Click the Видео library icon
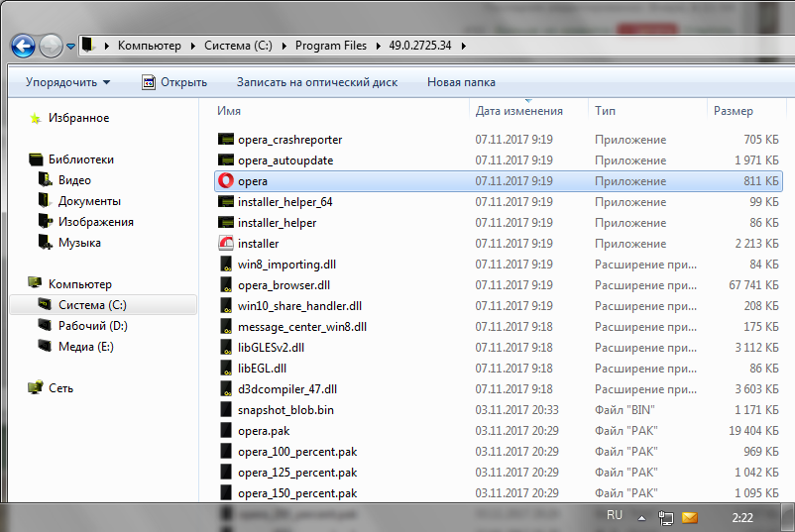Viewport: 795px width, 532px height. coord(45,180)
